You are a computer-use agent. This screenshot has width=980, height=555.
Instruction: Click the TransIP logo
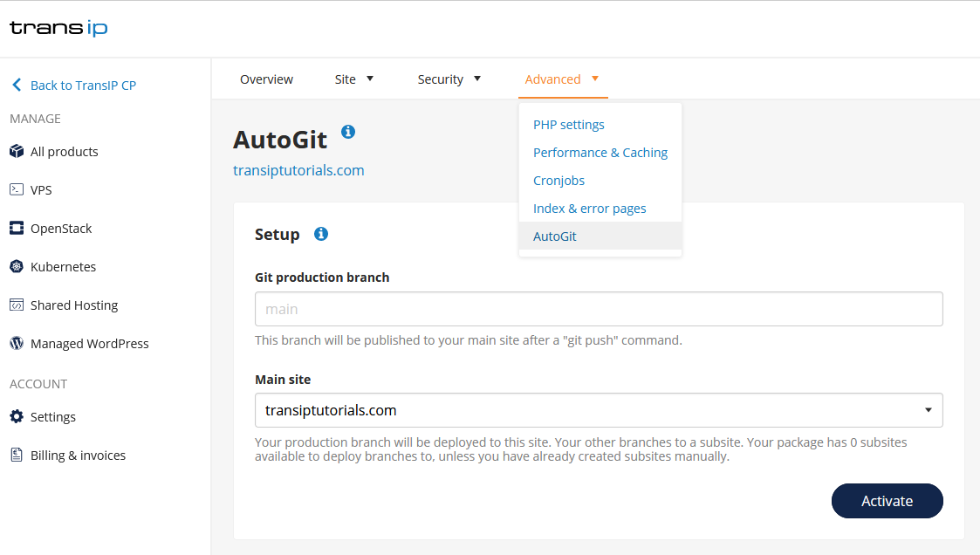pyautogui.click(x=58, y=28)
